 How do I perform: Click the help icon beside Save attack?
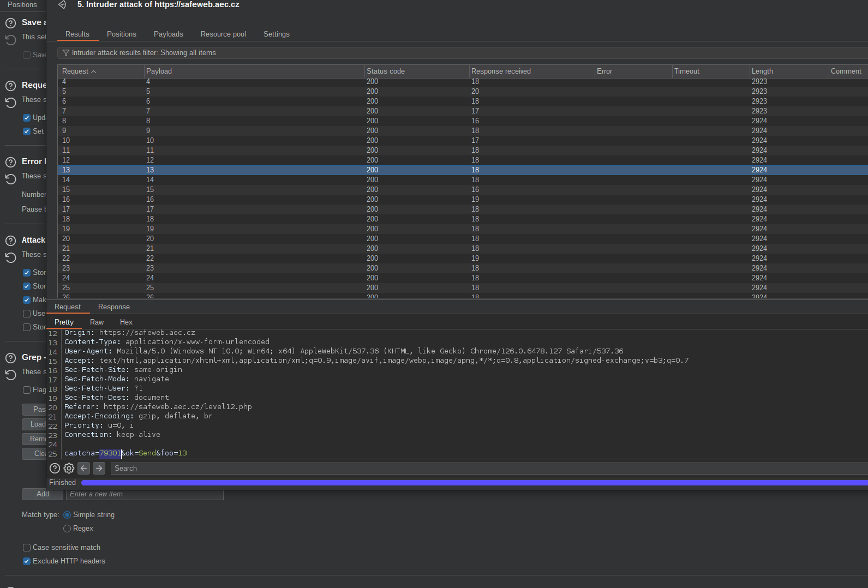pos(10,23)
